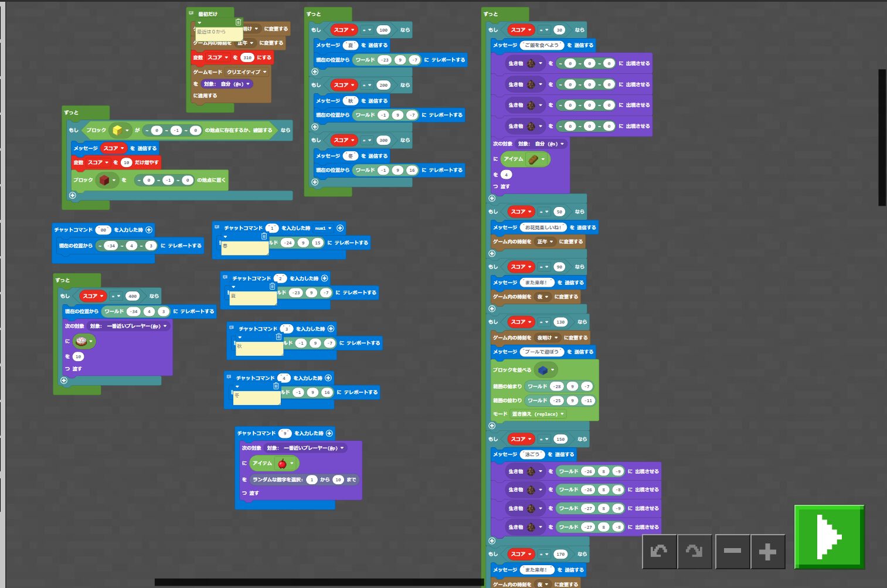Toggle comment icon on chat command 3 block
The image size is (887, 588).
232,327
